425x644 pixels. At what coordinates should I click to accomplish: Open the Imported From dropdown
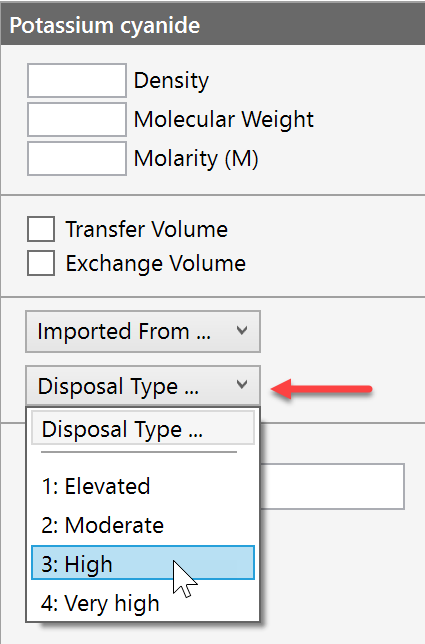143,331
